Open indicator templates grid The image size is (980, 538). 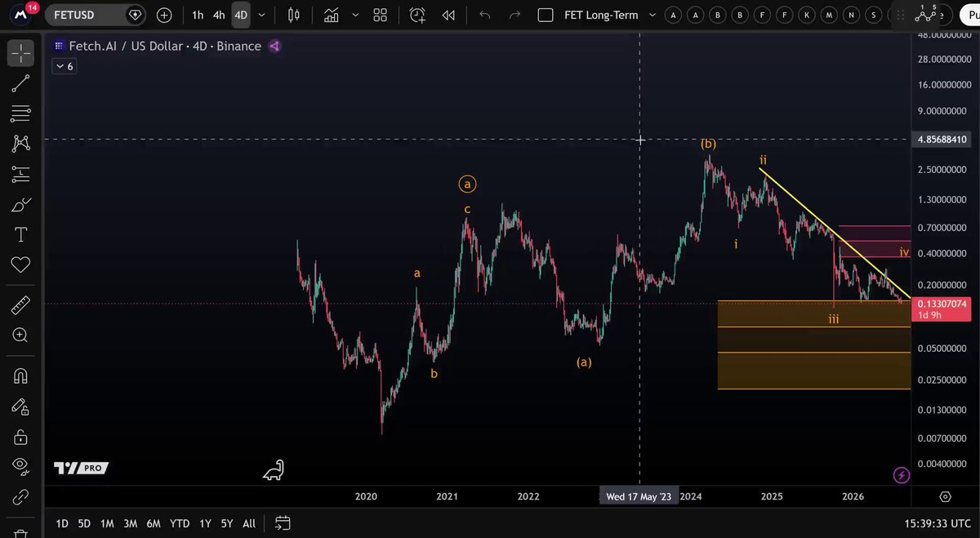380,15
